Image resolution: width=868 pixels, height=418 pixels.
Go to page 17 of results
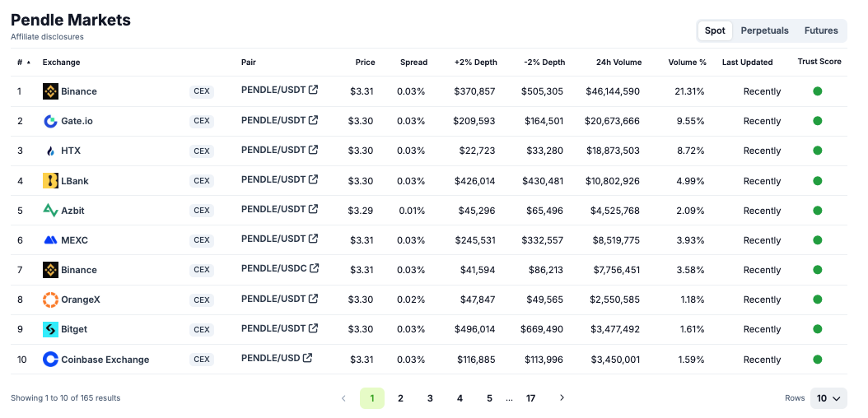[530, 398]
